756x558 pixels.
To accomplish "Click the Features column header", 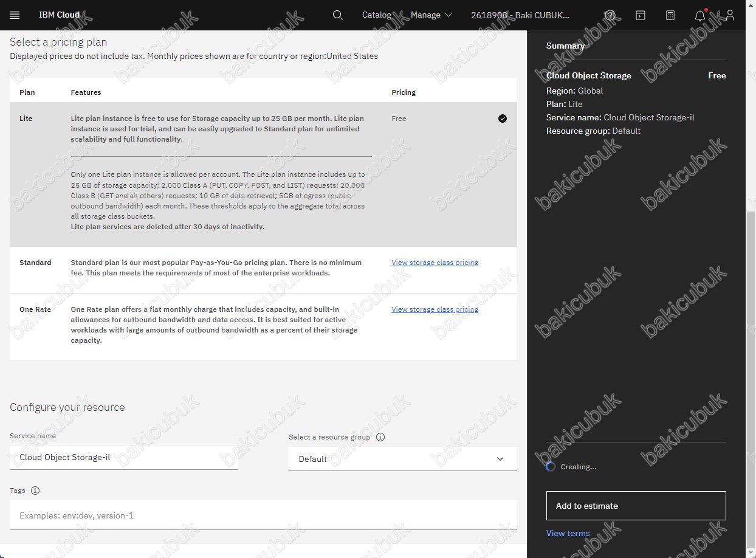I will pos(86,92).
